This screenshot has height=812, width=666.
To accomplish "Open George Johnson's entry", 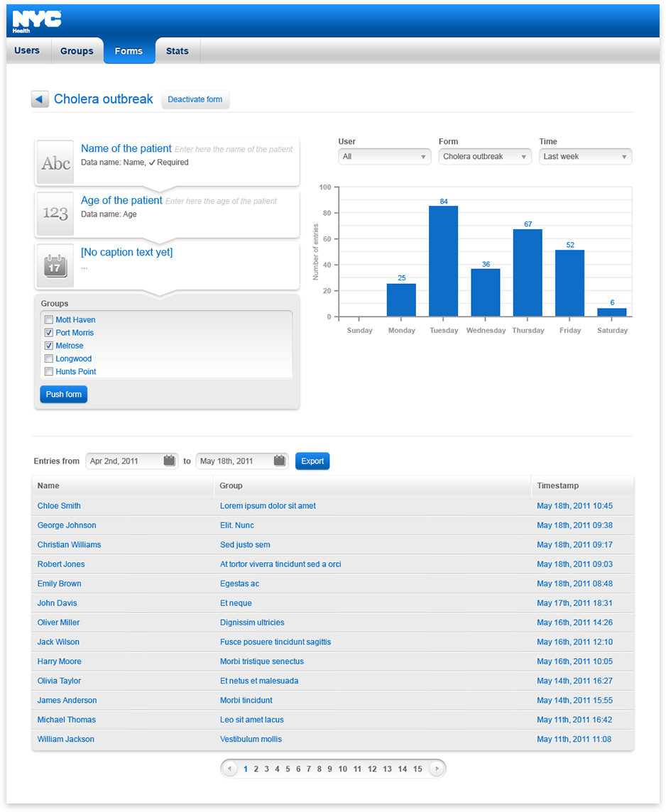I will pos(67,525).
